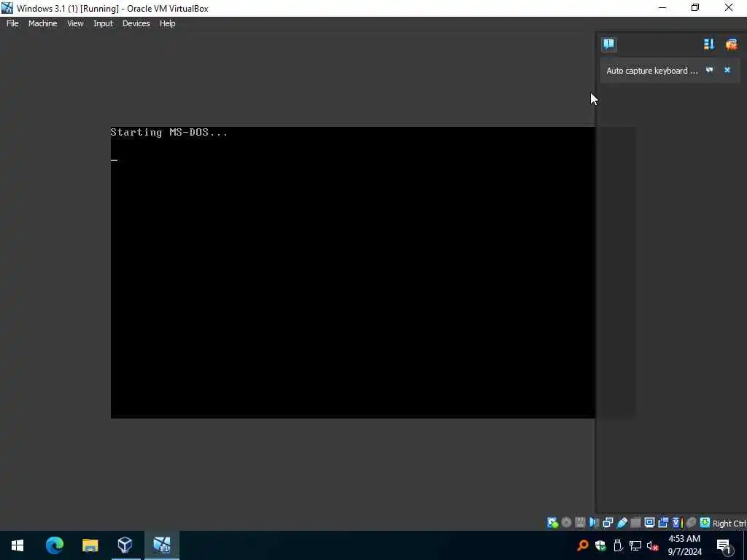Restore down the VirtualBox VM window

tap(695, 8)
